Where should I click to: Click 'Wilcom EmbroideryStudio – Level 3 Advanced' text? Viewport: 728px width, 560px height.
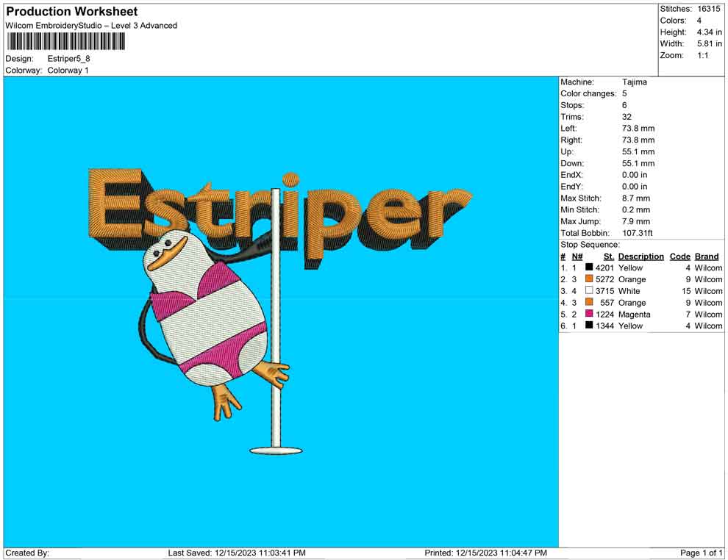click(91, 26)
